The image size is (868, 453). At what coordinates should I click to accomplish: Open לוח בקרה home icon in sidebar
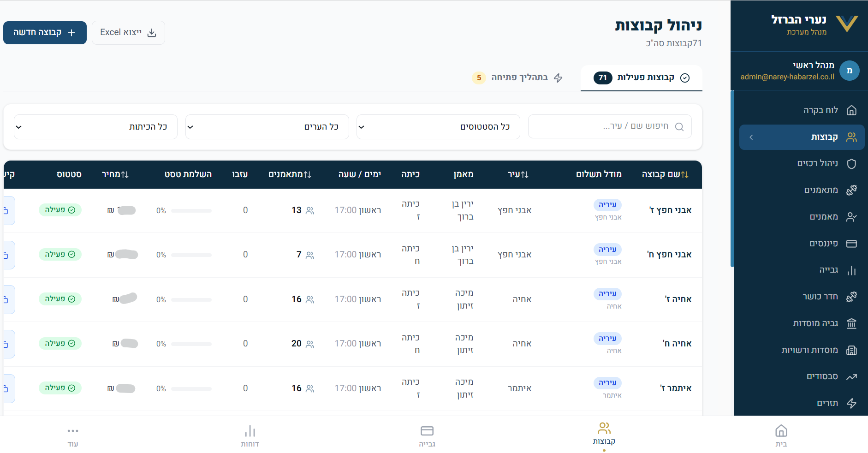coord(851,110)
